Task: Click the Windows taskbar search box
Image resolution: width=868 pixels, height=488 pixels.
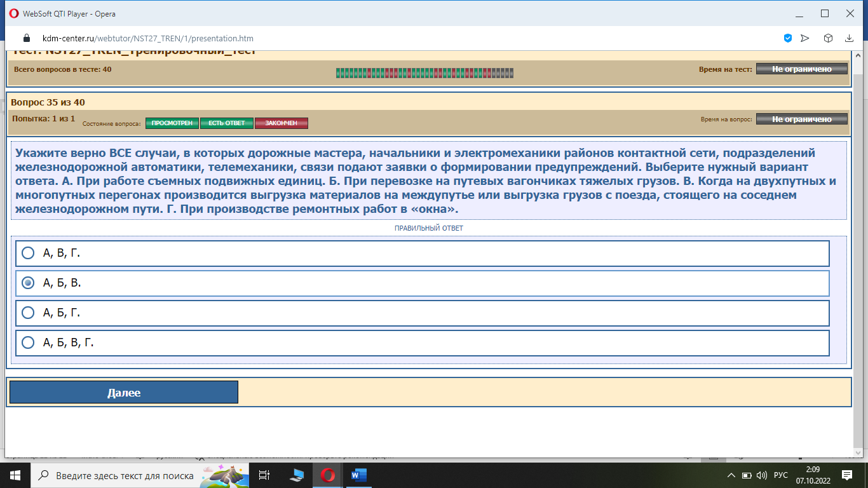Action: [x=140, y=475]
